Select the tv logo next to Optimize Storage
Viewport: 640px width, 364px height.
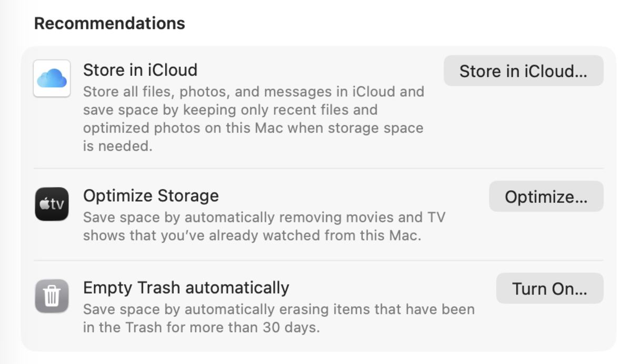coord(51,204)
